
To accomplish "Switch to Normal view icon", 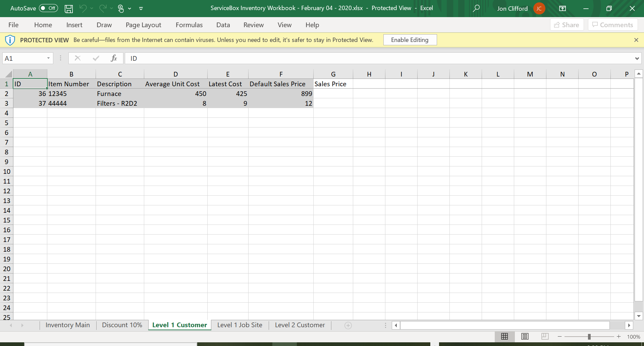I will pos(504,336).
